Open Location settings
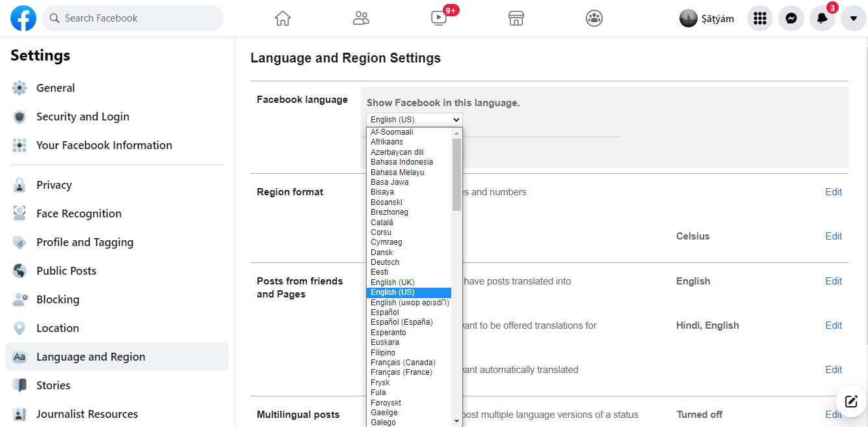 (117, 328)
